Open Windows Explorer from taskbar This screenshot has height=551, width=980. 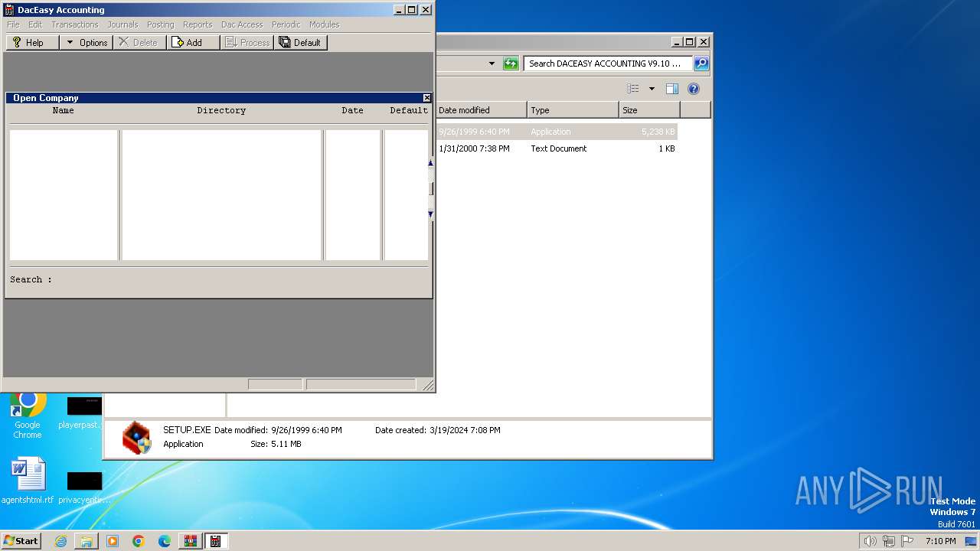coord(87,541)
